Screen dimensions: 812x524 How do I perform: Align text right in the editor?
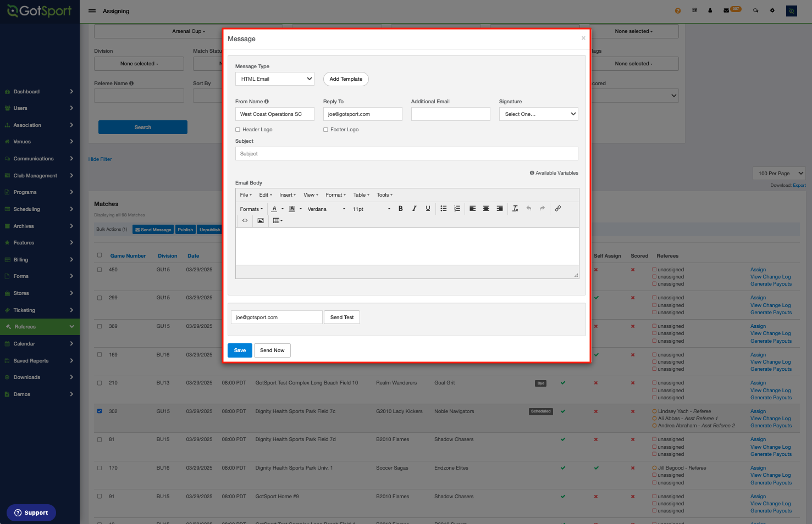(500, 209)
